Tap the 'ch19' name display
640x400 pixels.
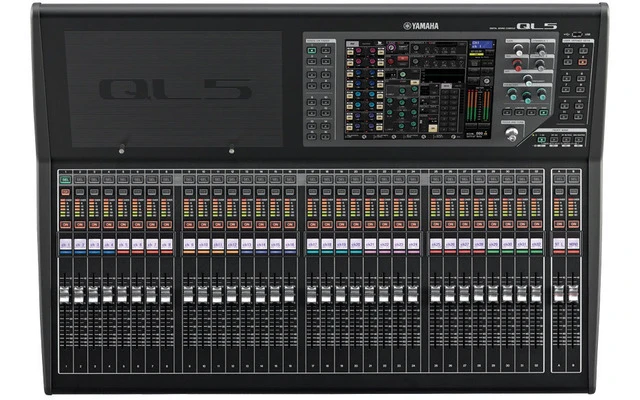342,244
